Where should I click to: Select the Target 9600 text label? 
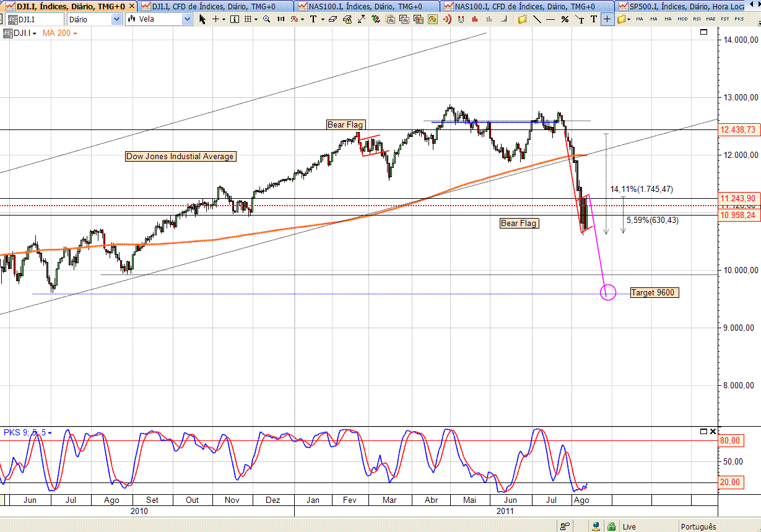point(654,292)
